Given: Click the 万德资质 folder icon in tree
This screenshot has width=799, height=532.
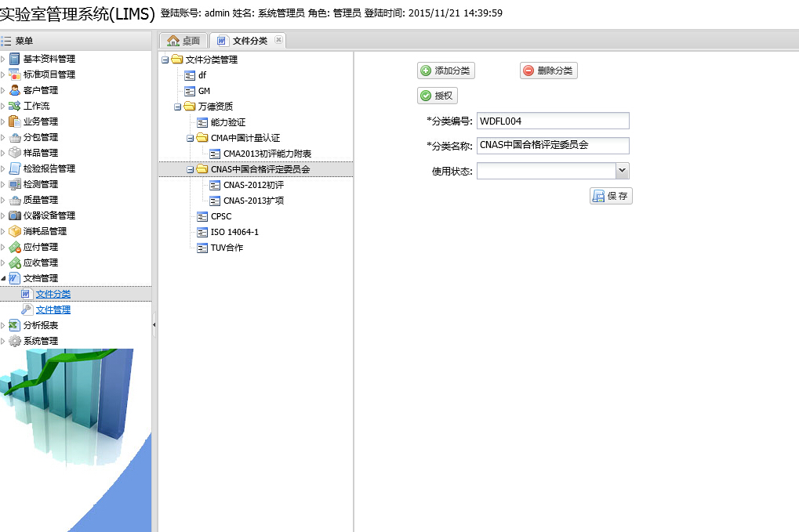Looking at the screenshot, I should pyautogui.click(x=190, y=107).
